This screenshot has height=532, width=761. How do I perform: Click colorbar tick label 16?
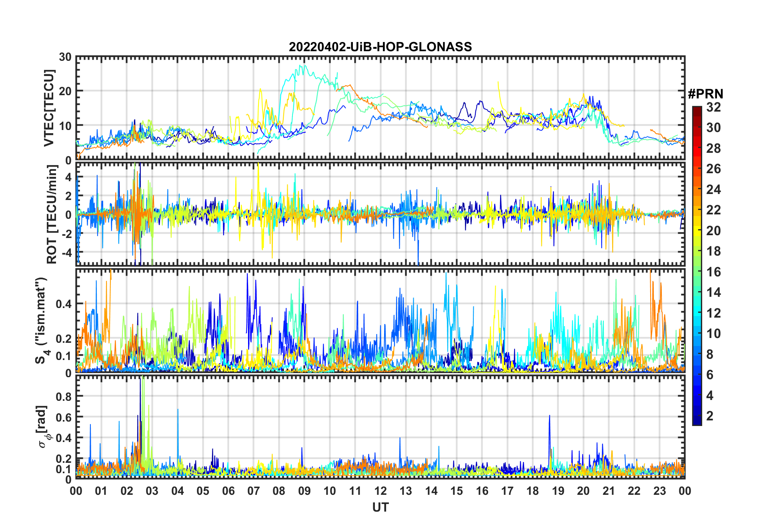tap(713, 272)
